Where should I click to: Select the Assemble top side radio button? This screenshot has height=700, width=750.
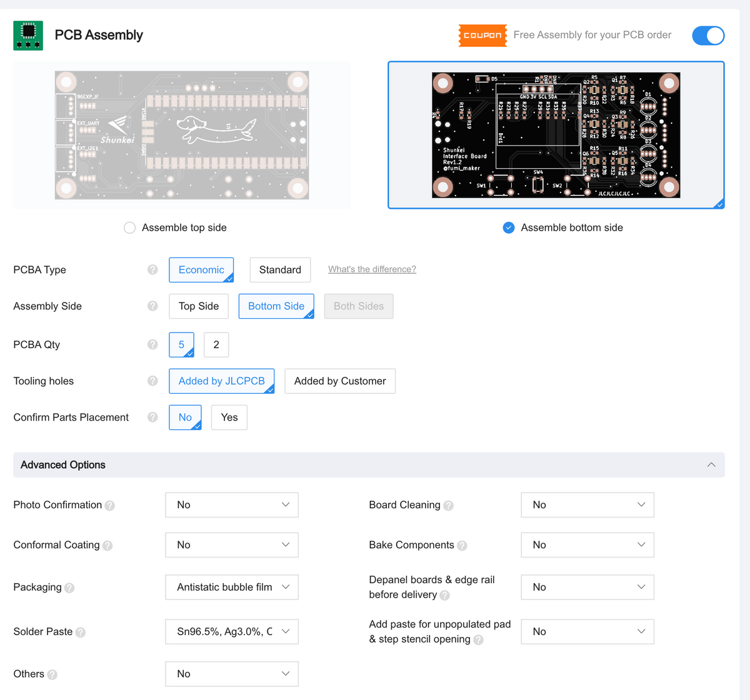[x=129, y=227]
